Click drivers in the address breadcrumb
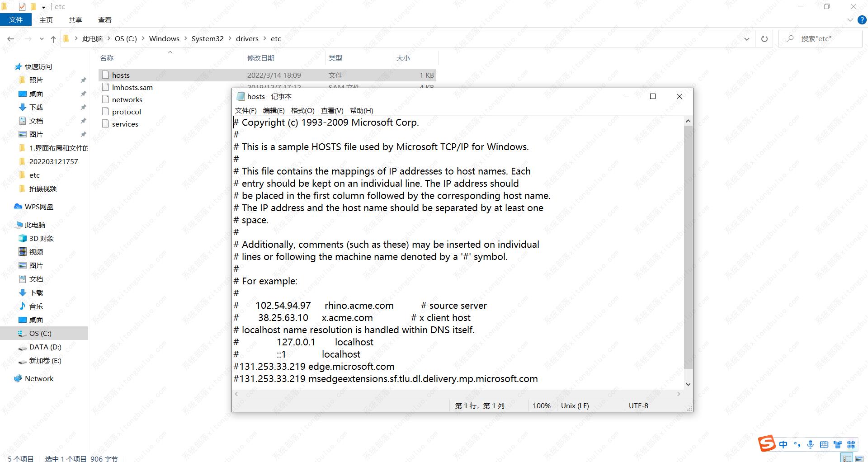Screen dimensions: 868x462 pos(247,39)
